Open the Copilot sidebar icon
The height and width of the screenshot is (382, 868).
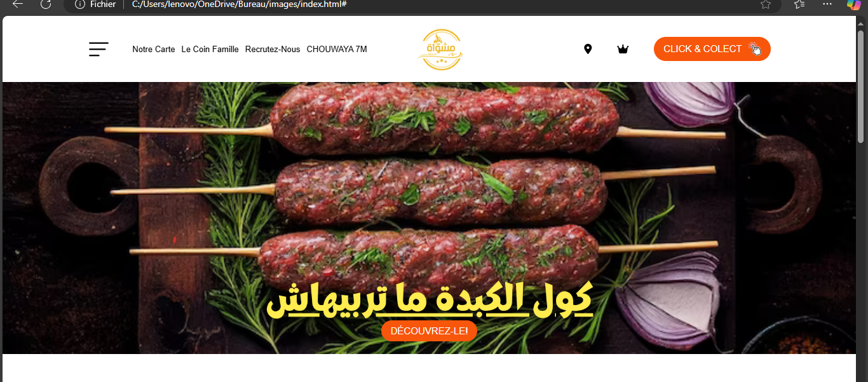pos(854,4)
